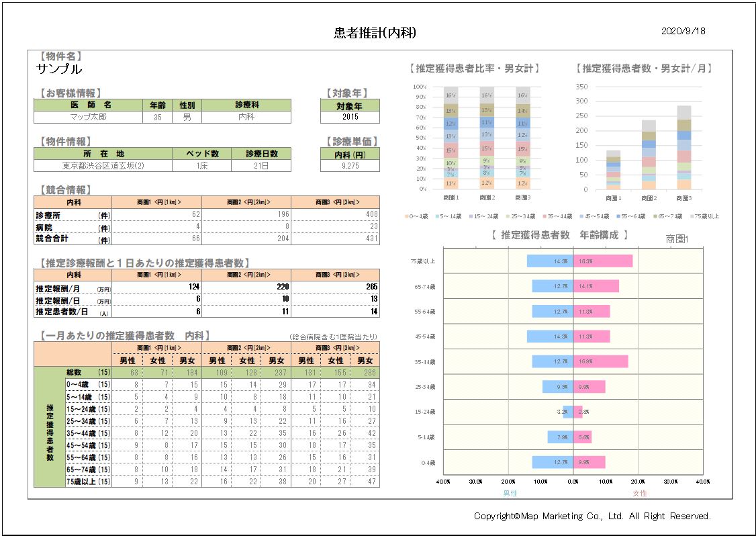Click the 75歳以上 male bar showing 14.3%
The image size is (756, 536).
550,261
